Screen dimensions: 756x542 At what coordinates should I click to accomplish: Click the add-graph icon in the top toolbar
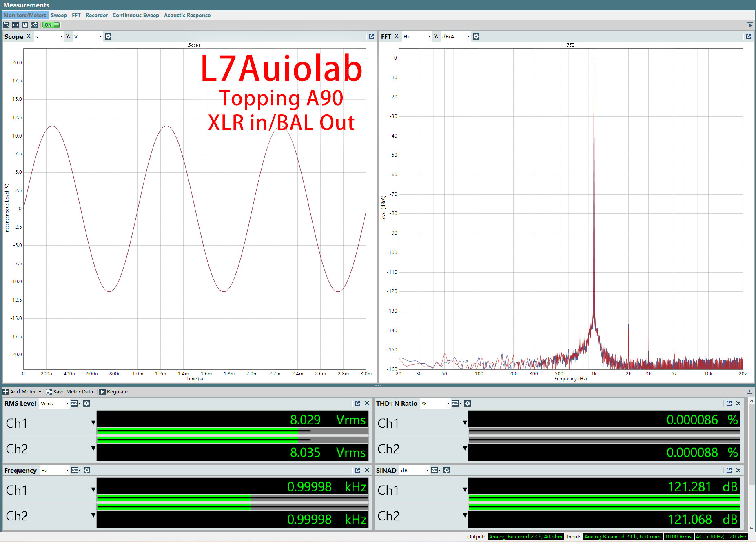(x=34, y=25)
